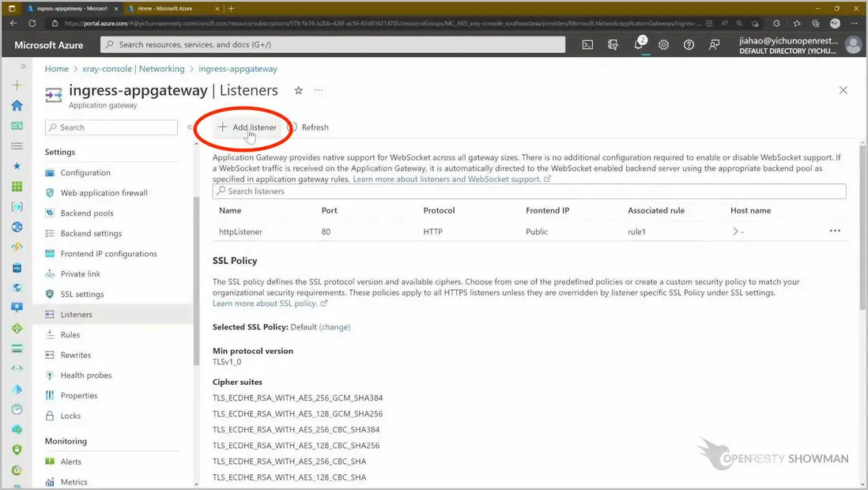Image resolution: width=868 pixels, height=490 pixels.
Task: Open the Help question mark icon
Action: pyautogui.click(x=689, y=45)
